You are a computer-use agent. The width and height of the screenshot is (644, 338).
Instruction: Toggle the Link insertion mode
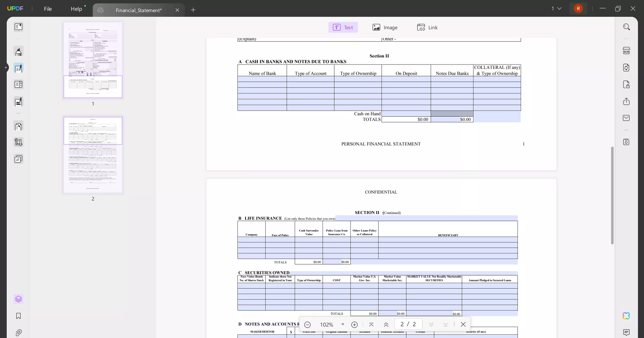pyautogui.click(x=427, y=27)
